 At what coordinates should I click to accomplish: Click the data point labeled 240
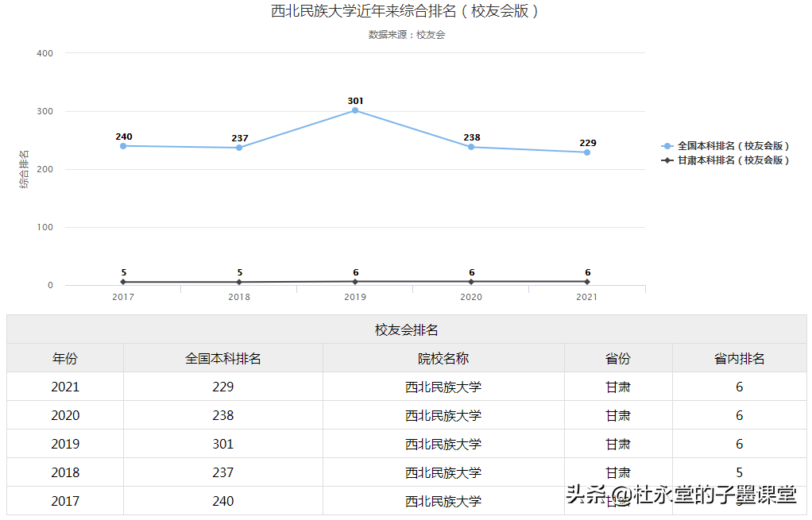click(x=123, y=145)
